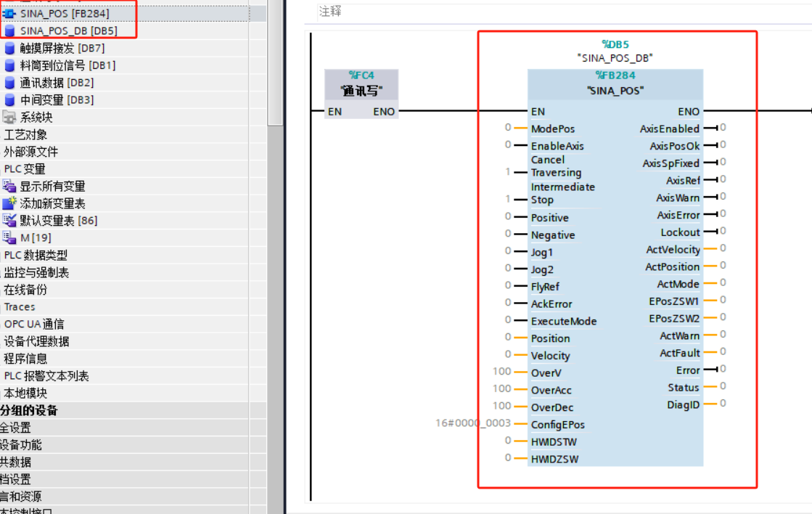Open 在线备份 entry

[x=25, y=290]
